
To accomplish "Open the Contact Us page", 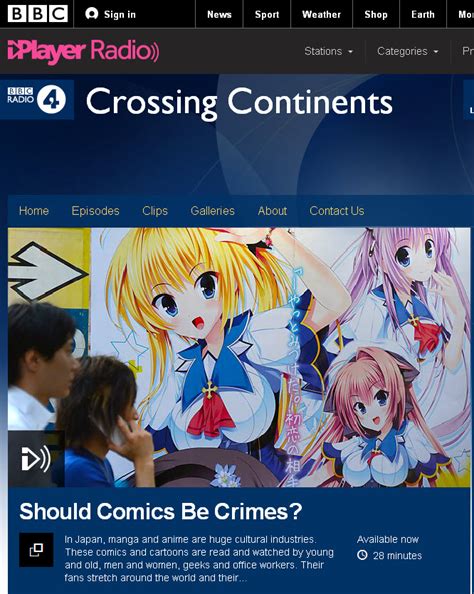I will point(336,211).
